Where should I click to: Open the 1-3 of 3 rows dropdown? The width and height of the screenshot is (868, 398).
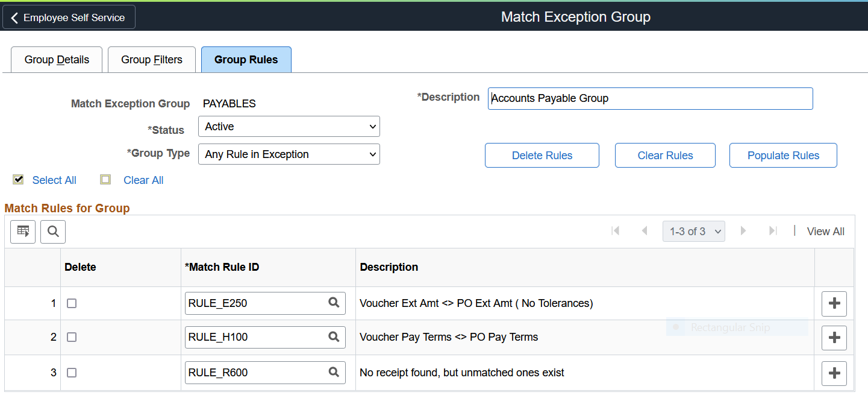694,232
